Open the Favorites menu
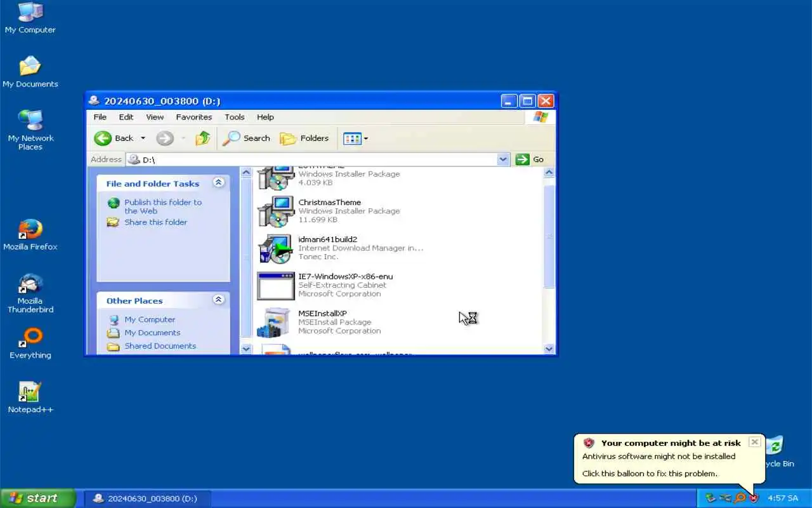 tap(194, 117)
